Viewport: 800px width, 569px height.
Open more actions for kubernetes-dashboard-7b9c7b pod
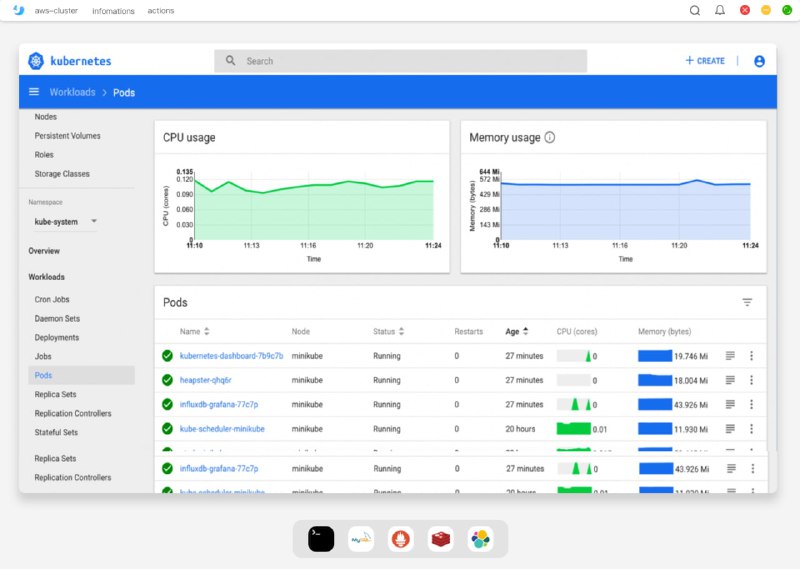[752, 356]
